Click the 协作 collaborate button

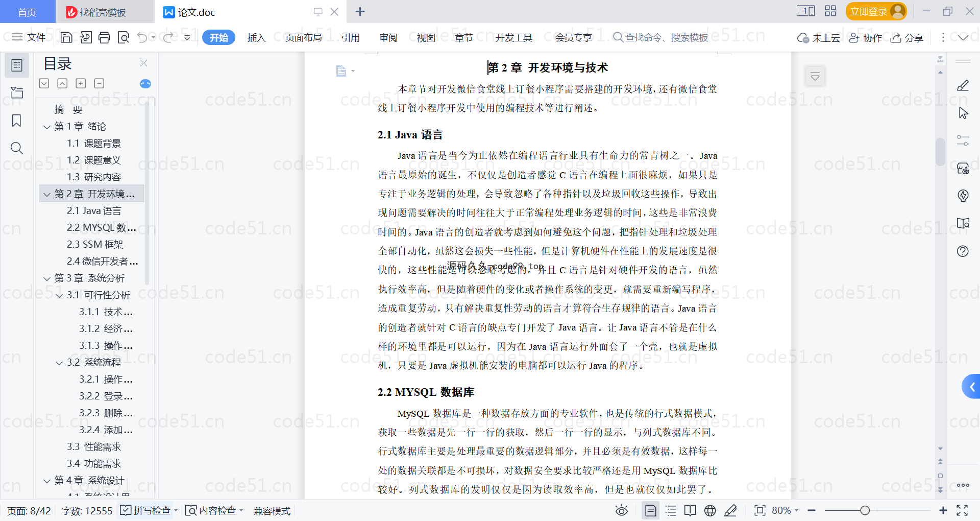tap(866, 37)
